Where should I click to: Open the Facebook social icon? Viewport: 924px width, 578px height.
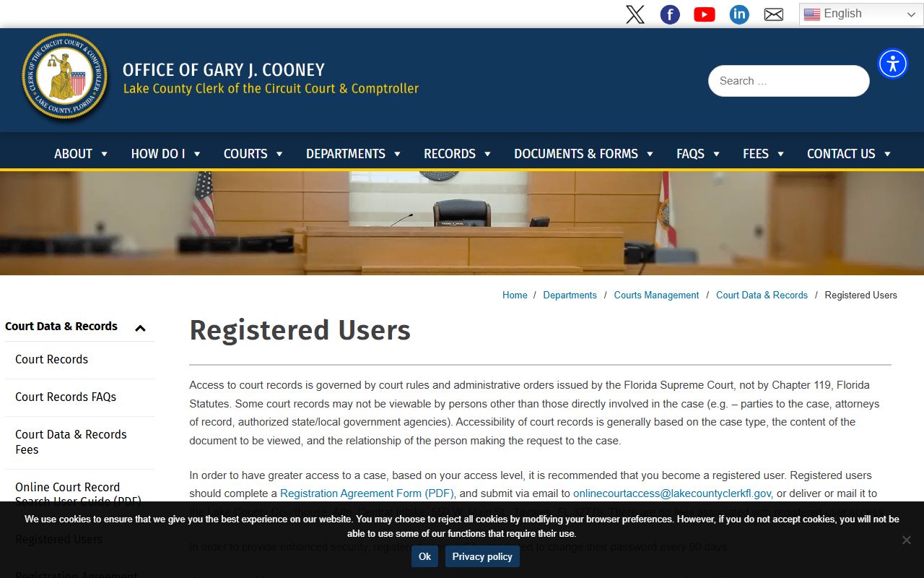tap(670, 14)
